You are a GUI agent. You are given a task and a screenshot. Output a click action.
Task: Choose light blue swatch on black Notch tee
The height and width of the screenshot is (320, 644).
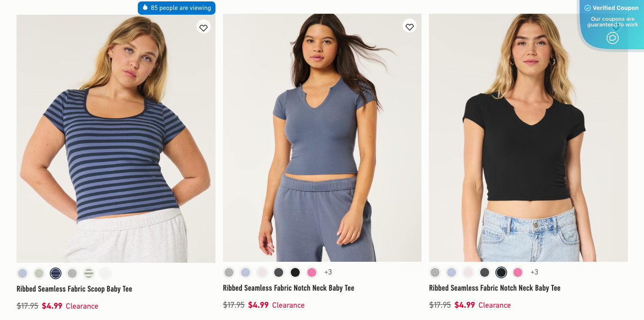[x=451, y=272]
